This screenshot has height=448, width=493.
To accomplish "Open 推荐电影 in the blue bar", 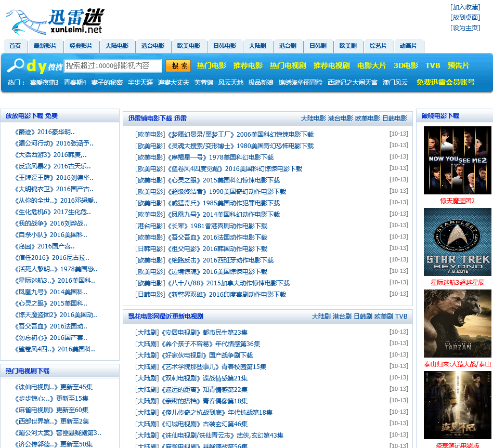I will 248,65.
